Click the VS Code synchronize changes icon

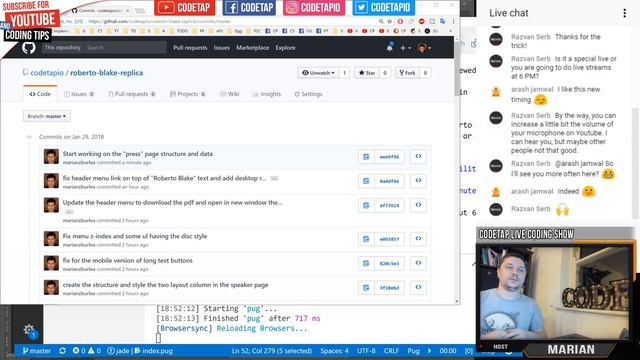62,351
